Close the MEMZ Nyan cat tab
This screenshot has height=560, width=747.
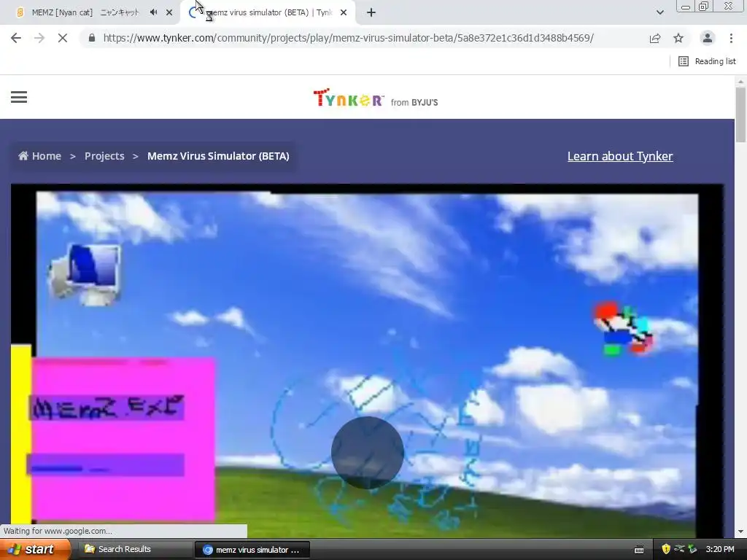tap(169, 13)
